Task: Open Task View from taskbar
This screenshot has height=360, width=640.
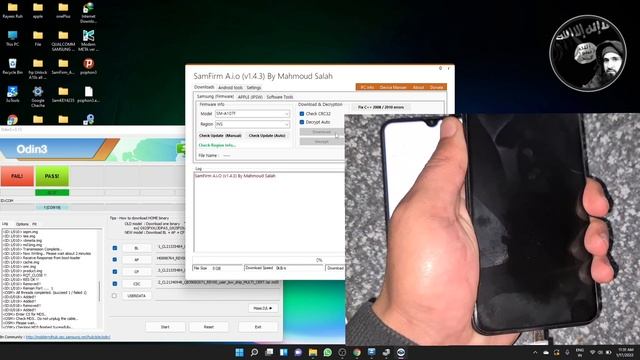Action: point(269,352)
